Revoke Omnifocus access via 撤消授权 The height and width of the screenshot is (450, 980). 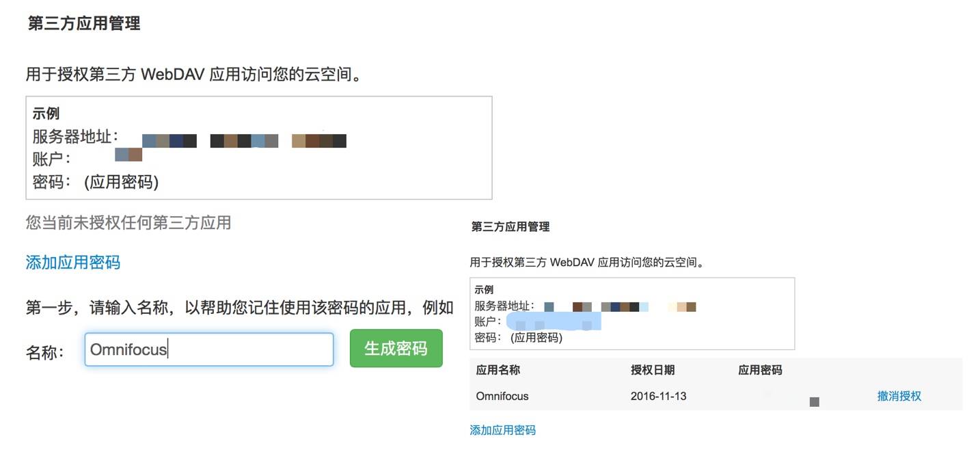tap(899, 396)
